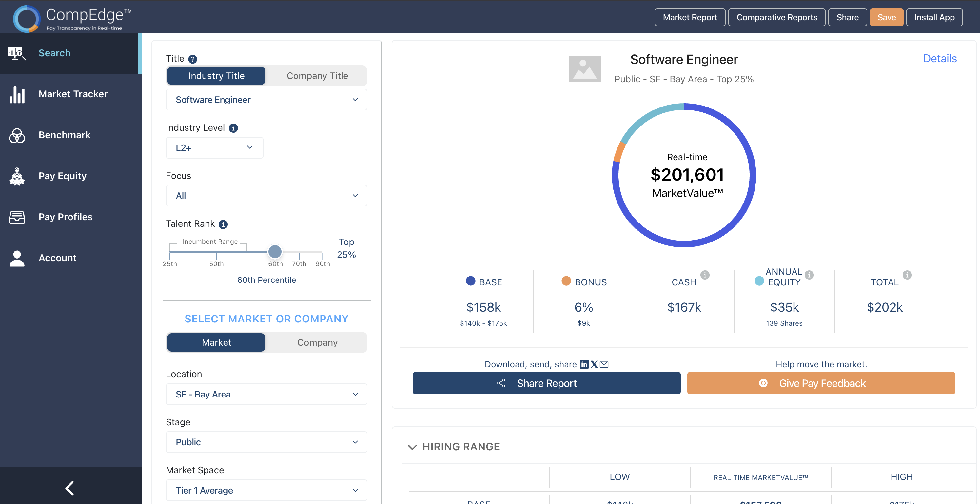
Task: Go to Pay Equity in the sidebar
Action: tap(62, 176)
